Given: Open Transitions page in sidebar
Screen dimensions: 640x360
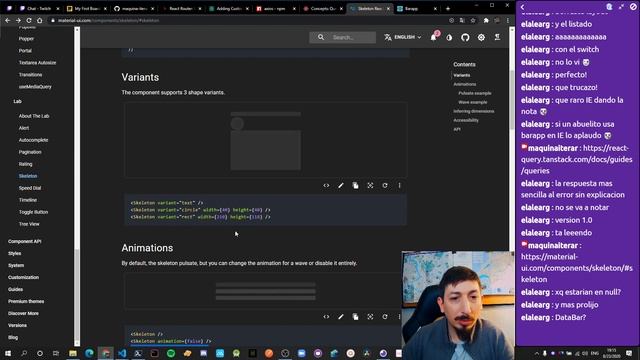Looking at the screenshot, I should (30, 75).
